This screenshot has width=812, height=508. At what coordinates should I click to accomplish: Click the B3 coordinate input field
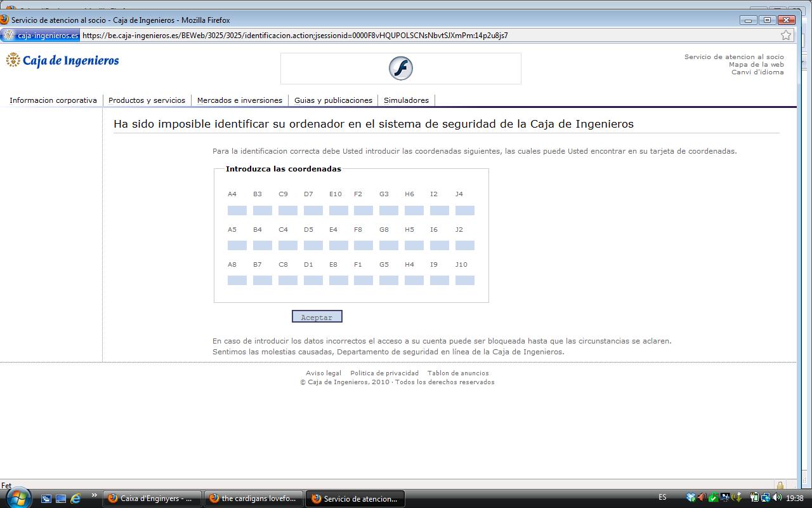[x=263, y=210]
